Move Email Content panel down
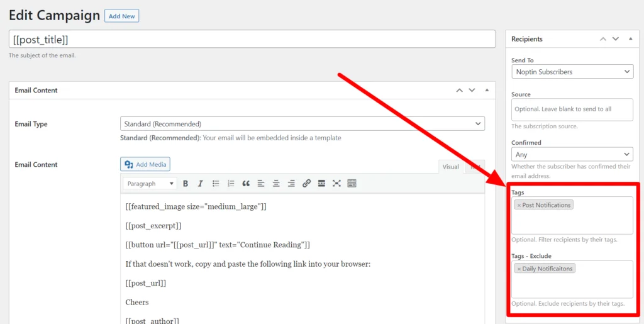The height and width of the screenshot is (324, 644). (472, 91)
